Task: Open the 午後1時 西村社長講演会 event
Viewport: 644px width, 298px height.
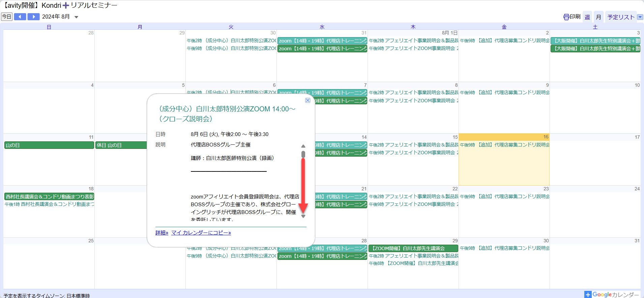Action: click(x=49, y=204)
